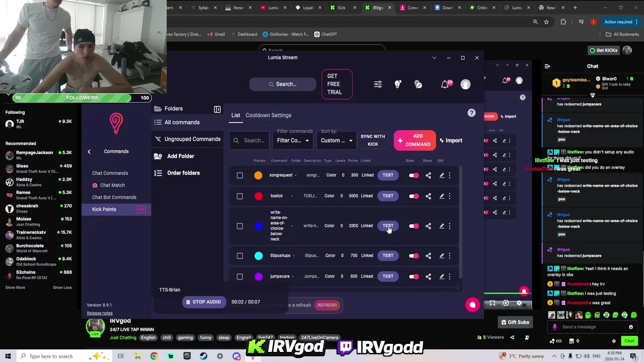Share the jumpscare command
The height and width of the screenshot is (362, 644).
click(428, 277)
